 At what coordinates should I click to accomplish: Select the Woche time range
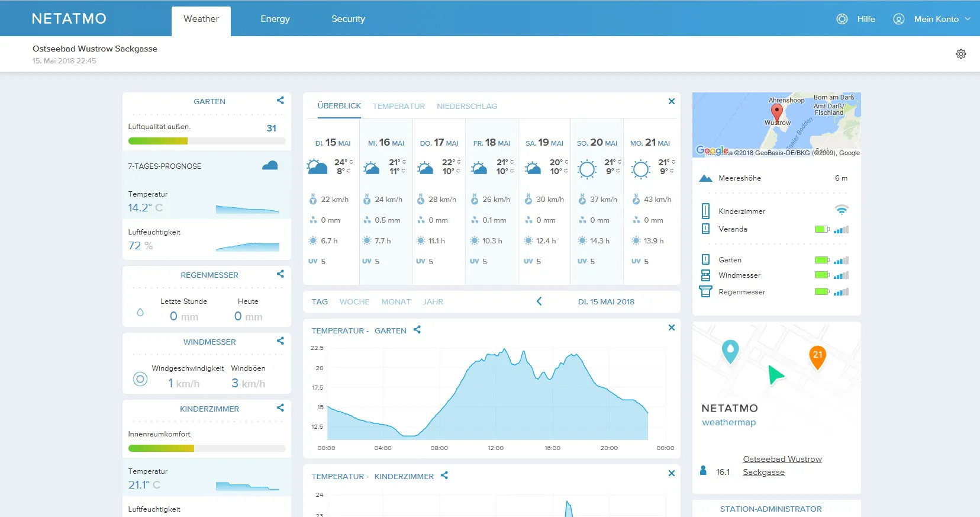354,302
